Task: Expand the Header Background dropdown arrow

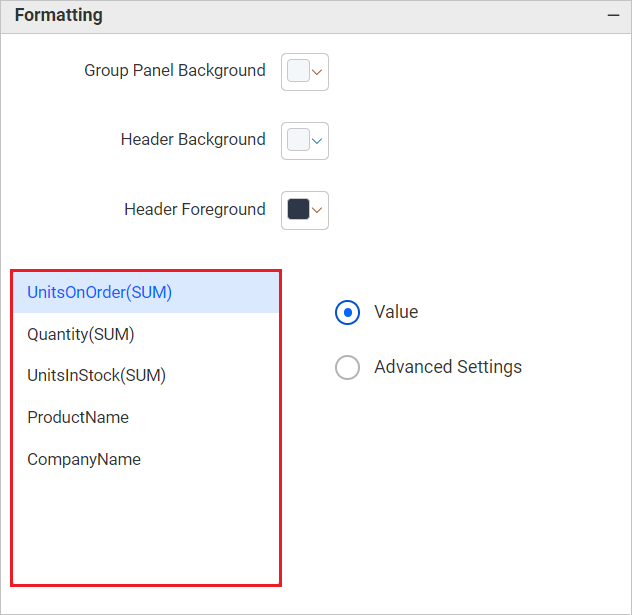Action: [x=318, y=141]
